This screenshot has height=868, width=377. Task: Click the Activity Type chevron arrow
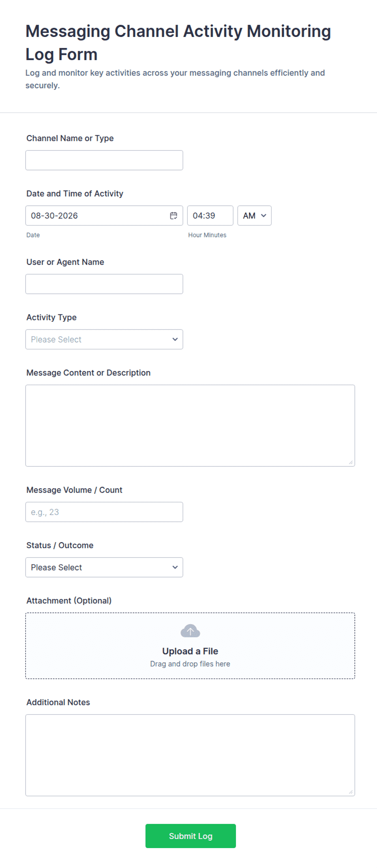[x=175, y=339]
